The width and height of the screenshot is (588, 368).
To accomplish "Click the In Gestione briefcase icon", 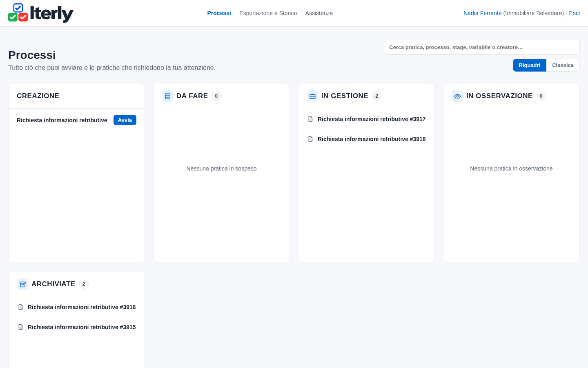I will click(x=312, y=96).
